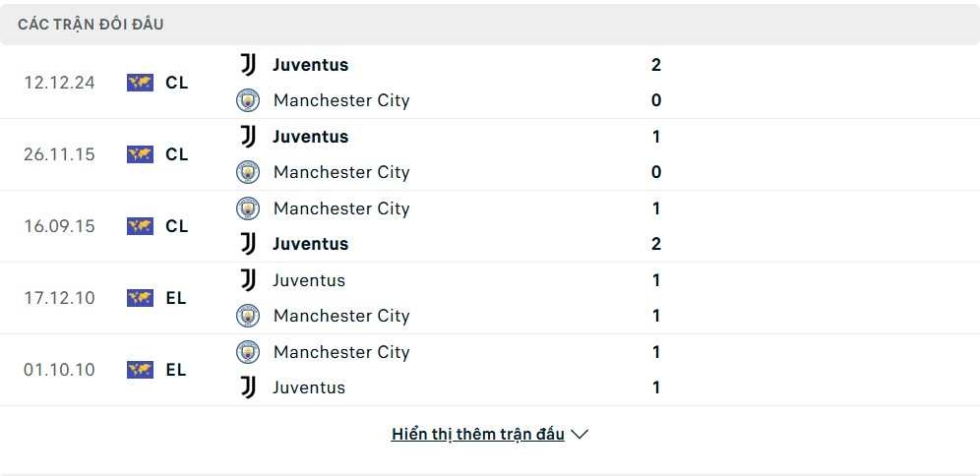Click Manchester City crest in 16.09.15 match
The width and height of the screenshot is (980, 476).
tap(248, 208)
